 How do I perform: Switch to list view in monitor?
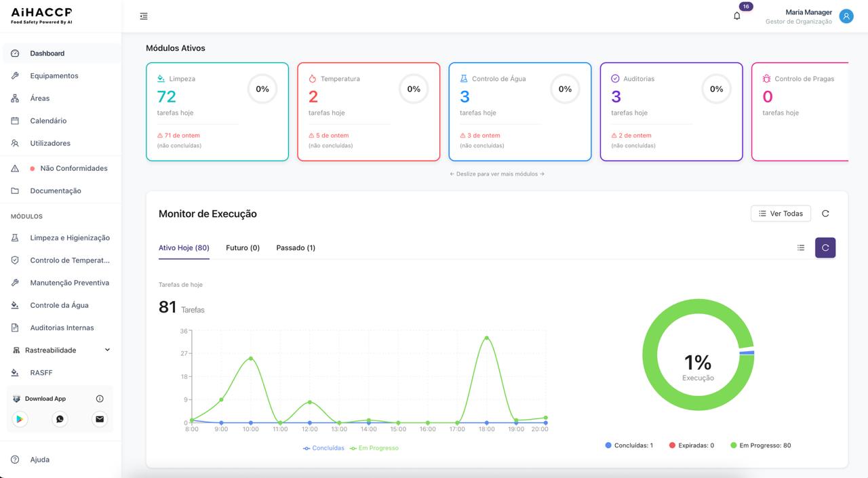pyautogui.click(x=801, y=248)
